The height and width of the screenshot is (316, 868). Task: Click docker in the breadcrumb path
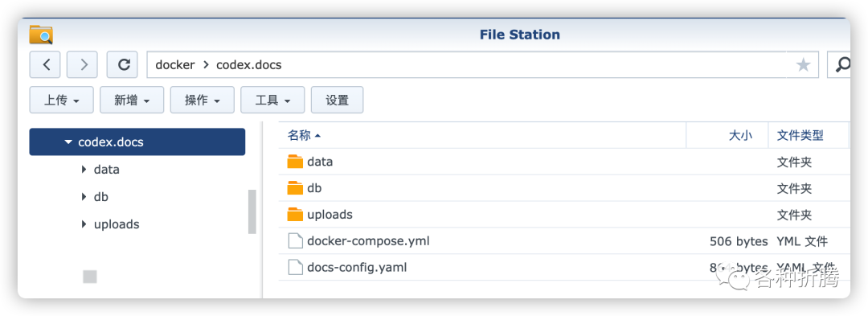point(175,65)
